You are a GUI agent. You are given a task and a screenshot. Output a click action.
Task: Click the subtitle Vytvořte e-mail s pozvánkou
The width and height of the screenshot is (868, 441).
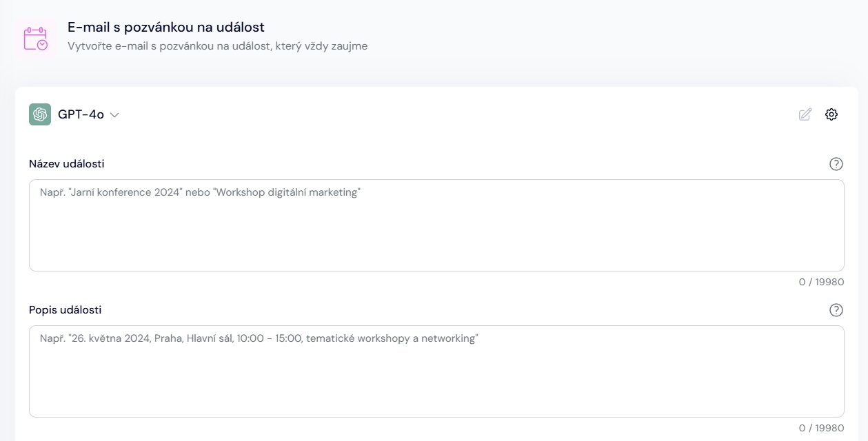(218, 46)
